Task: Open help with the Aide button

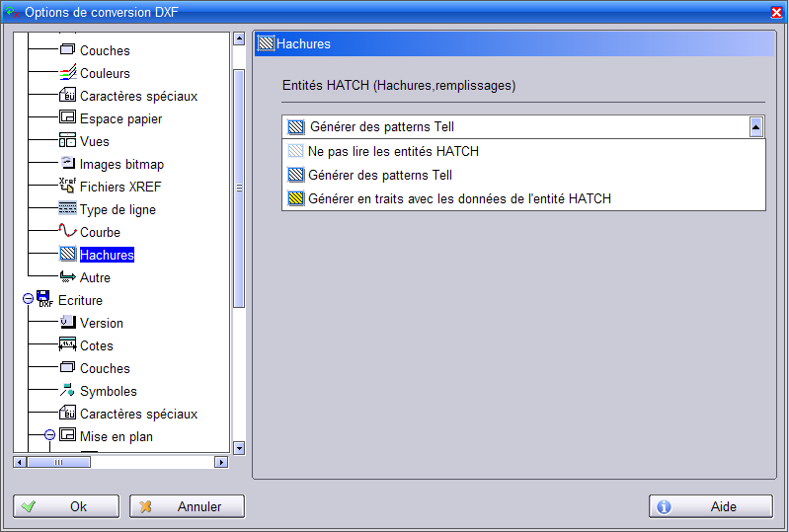Action: [710, 506]
